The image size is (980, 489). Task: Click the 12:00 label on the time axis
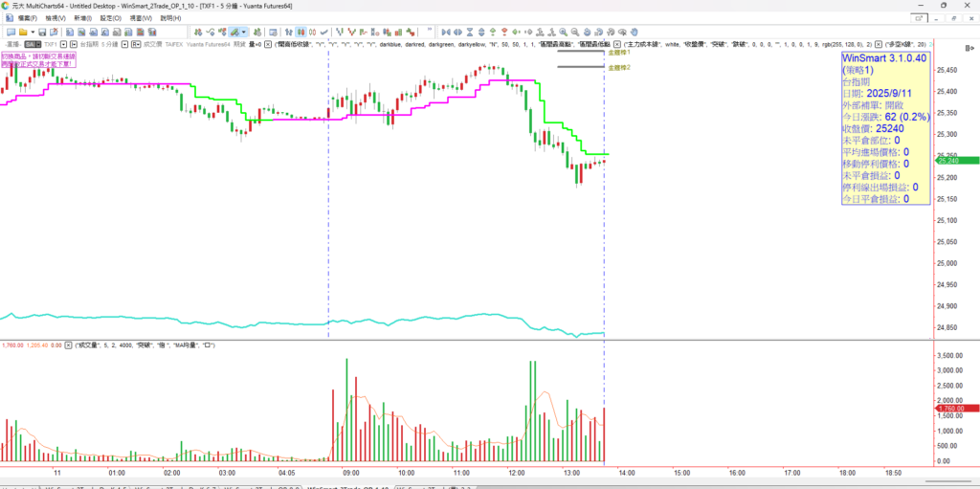517,473
